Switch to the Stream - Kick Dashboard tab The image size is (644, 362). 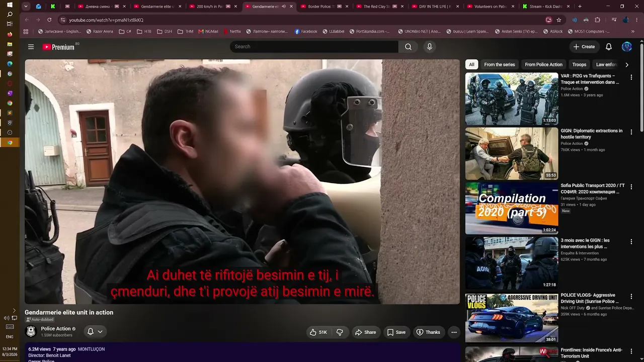click(545, 7)
